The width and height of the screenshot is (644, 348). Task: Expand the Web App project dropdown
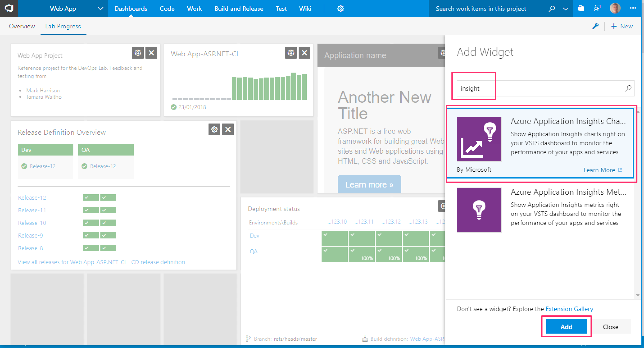click(100, 9)
